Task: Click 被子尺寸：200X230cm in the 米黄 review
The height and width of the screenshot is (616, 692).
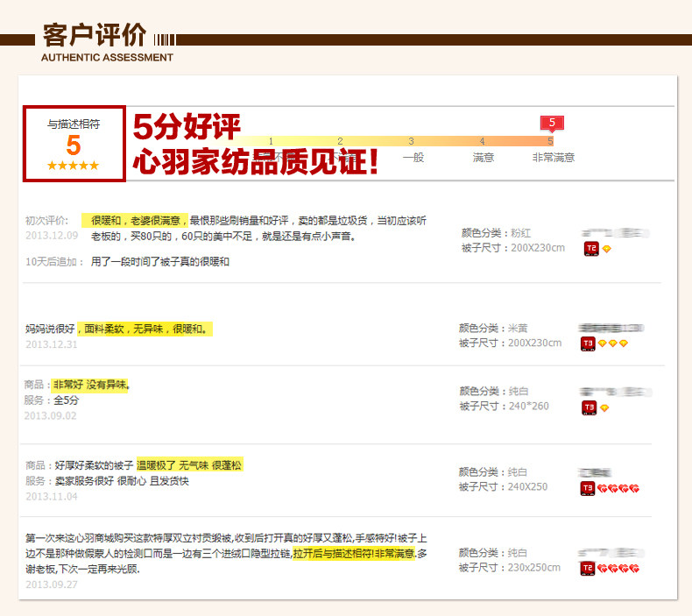Action: pos(511,343)
